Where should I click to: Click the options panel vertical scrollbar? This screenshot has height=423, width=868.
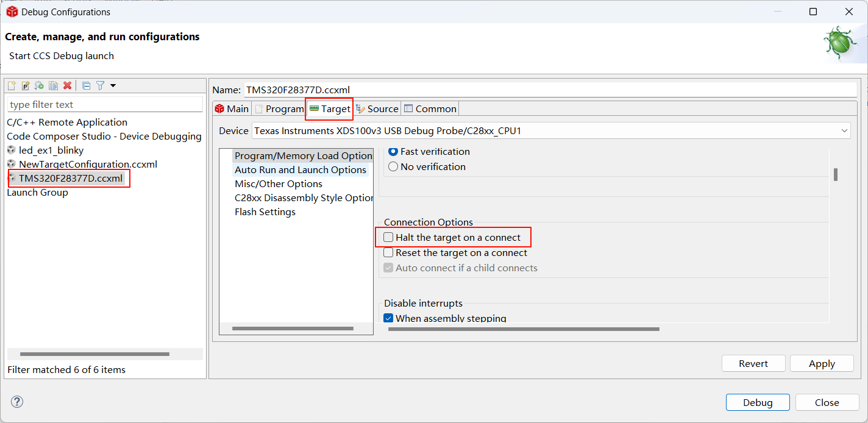click(x=835, y=175)
